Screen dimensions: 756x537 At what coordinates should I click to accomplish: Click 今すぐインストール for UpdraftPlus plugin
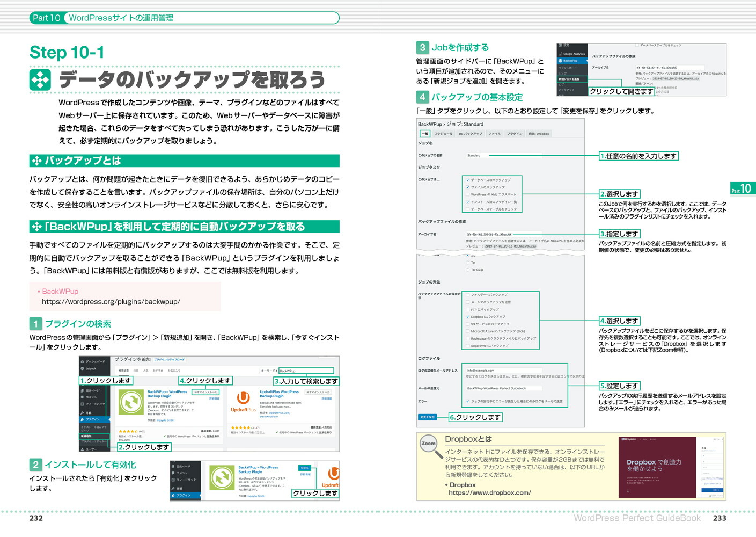coord(318,392)
